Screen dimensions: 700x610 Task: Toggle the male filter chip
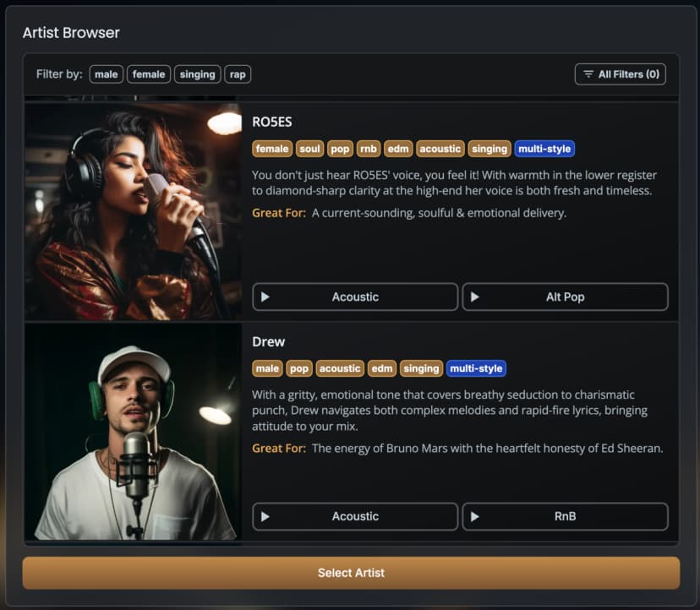107,74
